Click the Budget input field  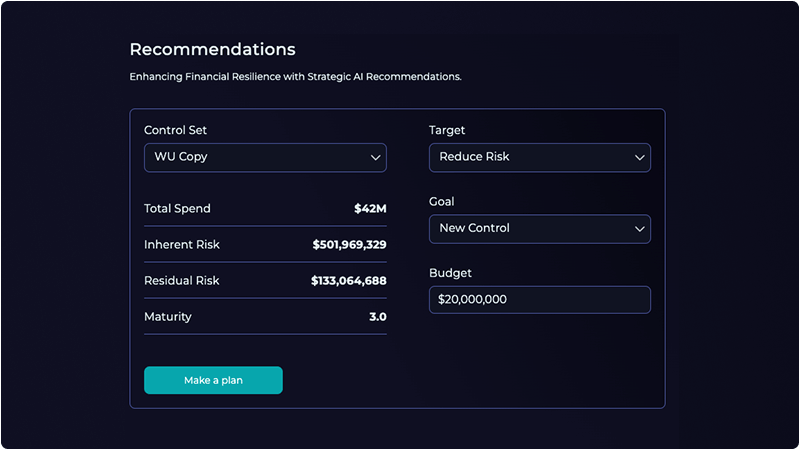539,299
